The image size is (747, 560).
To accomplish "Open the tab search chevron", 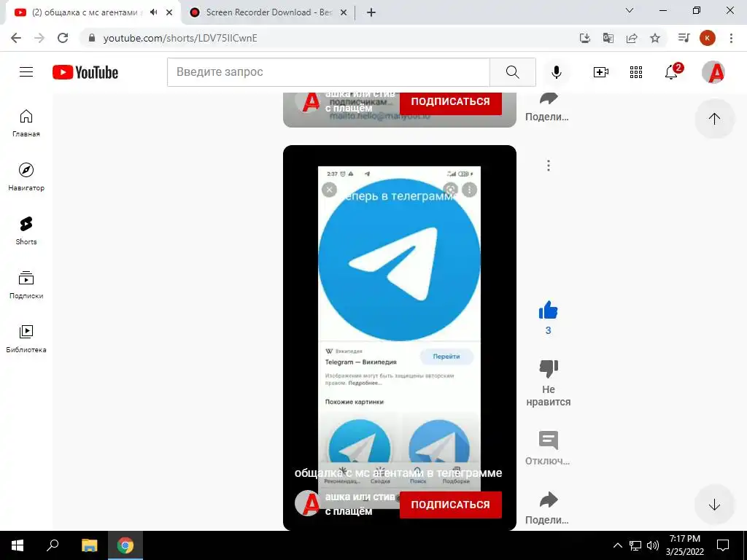I will coord(630,10).
